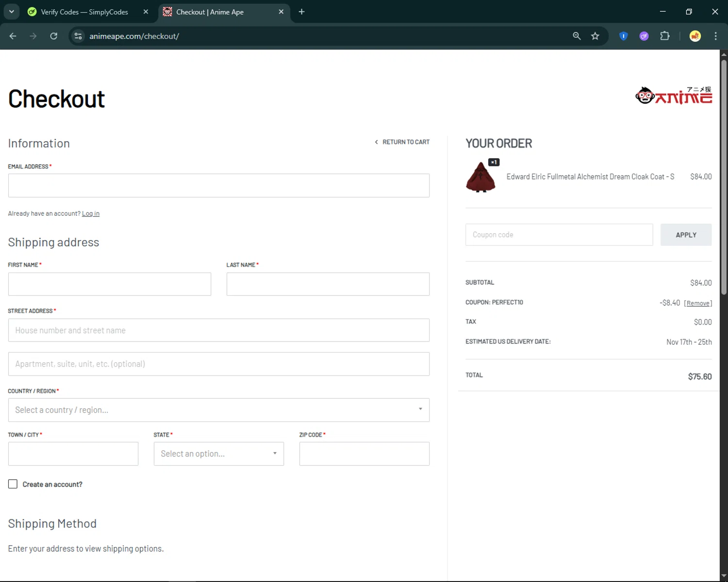728x582 pixels.
Task: Open the State select dropdown
Action: coord(219,453)
